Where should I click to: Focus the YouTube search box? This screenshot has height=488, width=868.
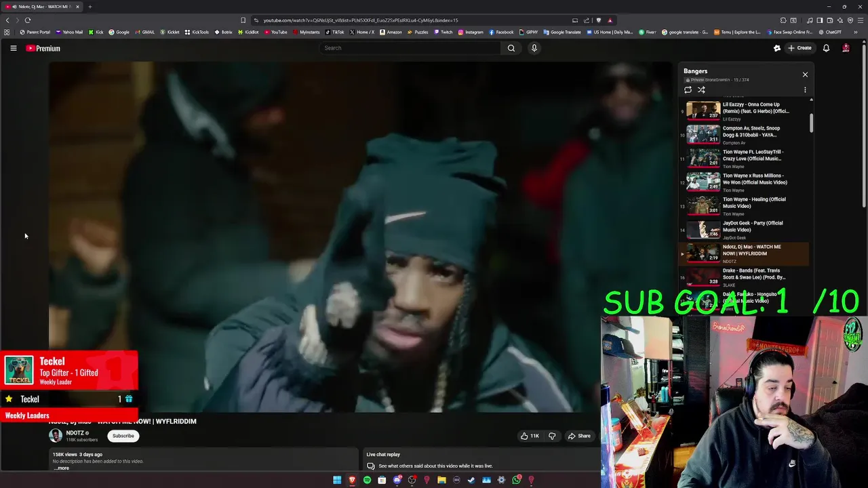pos(410,48)
